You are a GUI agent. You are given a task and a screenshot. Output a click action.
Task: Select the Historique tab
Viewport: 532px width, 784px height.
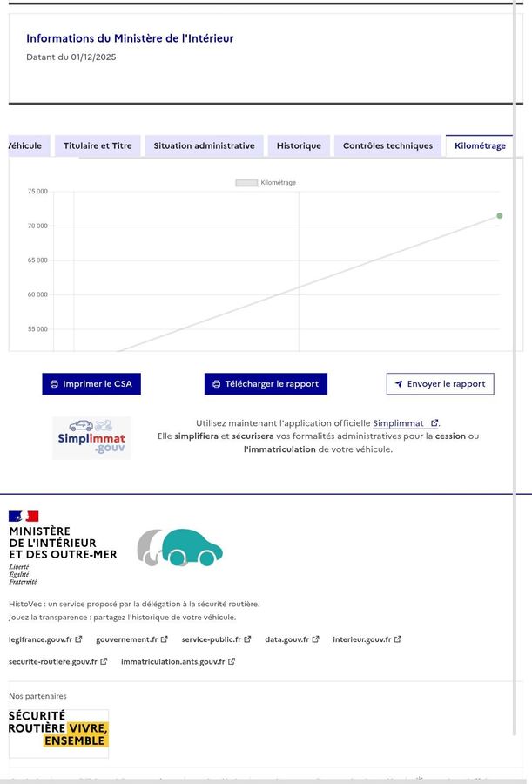point(299,145)
